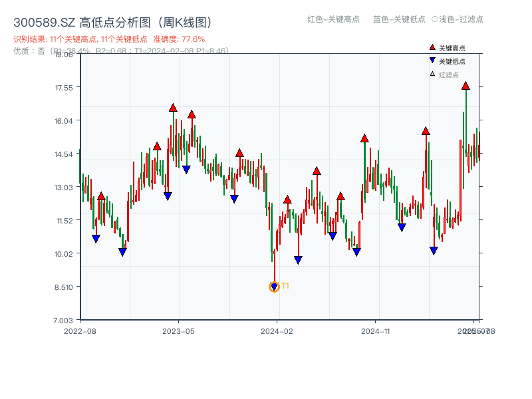Select the red high marker just right of T1
Screen dimensions: 532x399
click(x=287, y=199)
